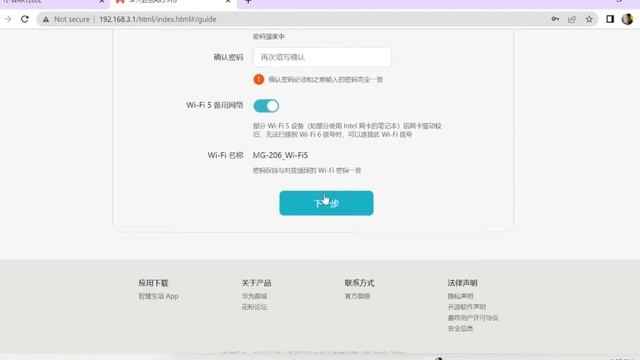Click the 联系方式 footer heading
The width and height of the screenshot is (640, 360).
pos(360,283)
